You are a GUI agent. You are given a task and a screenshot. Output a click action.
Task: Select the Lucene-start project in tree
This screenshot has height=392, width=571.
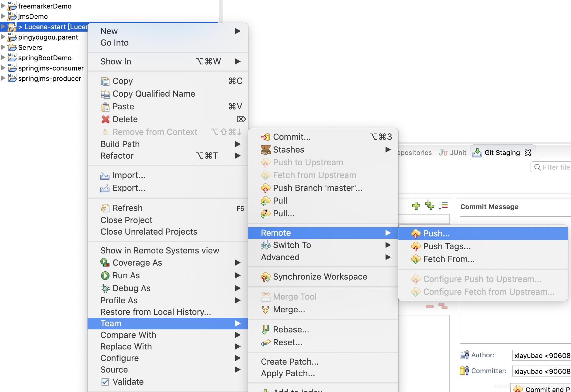click(53, 27)
